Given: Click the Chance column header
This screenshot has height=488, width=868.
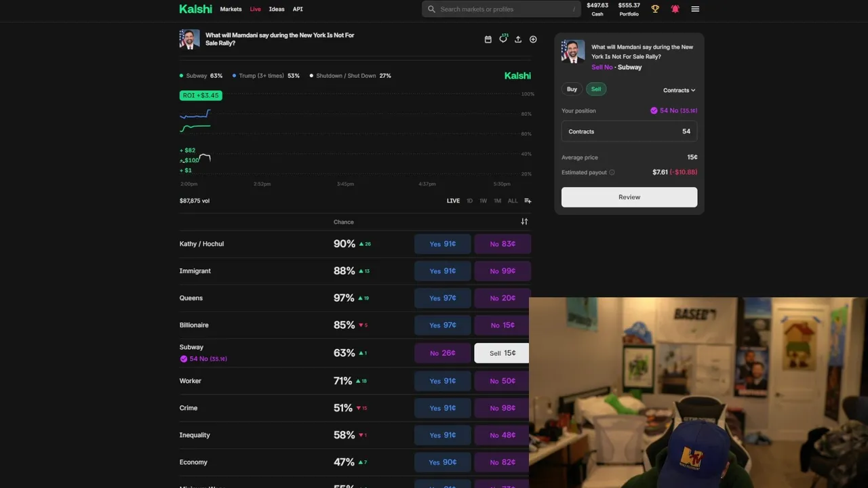Looking at the screenshot, I should coord(344,222).
